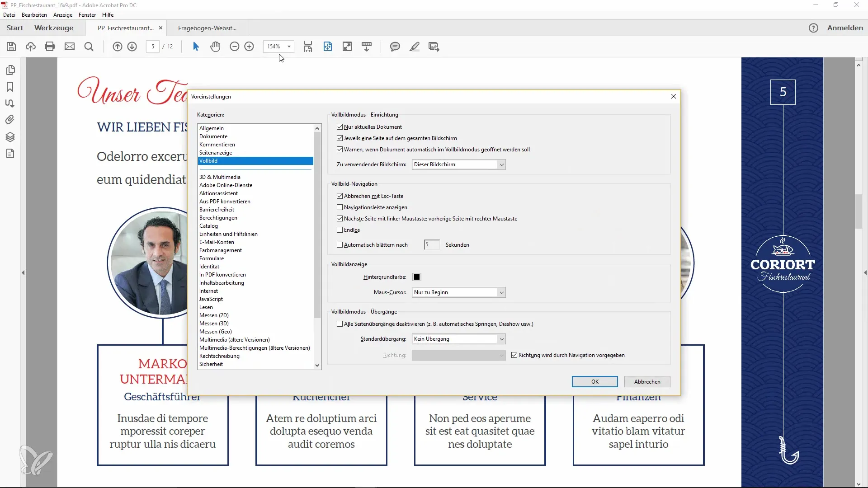Click the Search magnifier icon
Screen dimensions: 868x488
point(89,47)
